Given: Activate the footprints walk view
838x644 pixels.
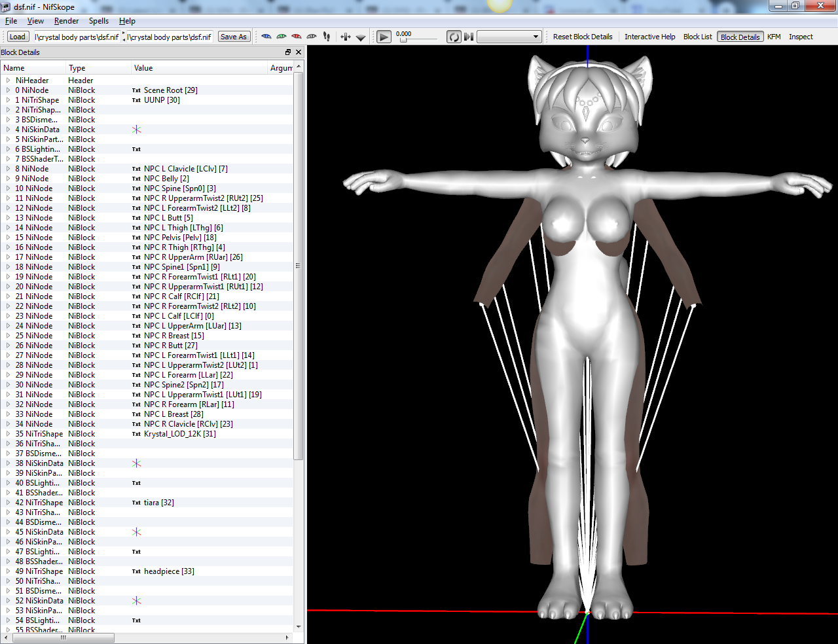Looking at the screenshot, I should [327, 37].
